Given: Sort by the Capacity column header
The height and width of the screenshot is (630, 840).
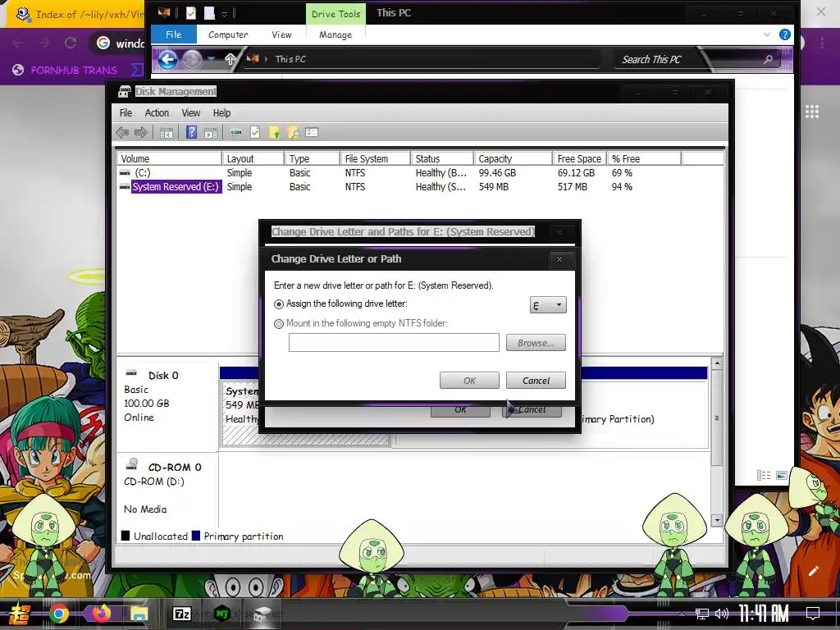Looking at the screenshot, I should pyautogui.click(x=514, y=158).
